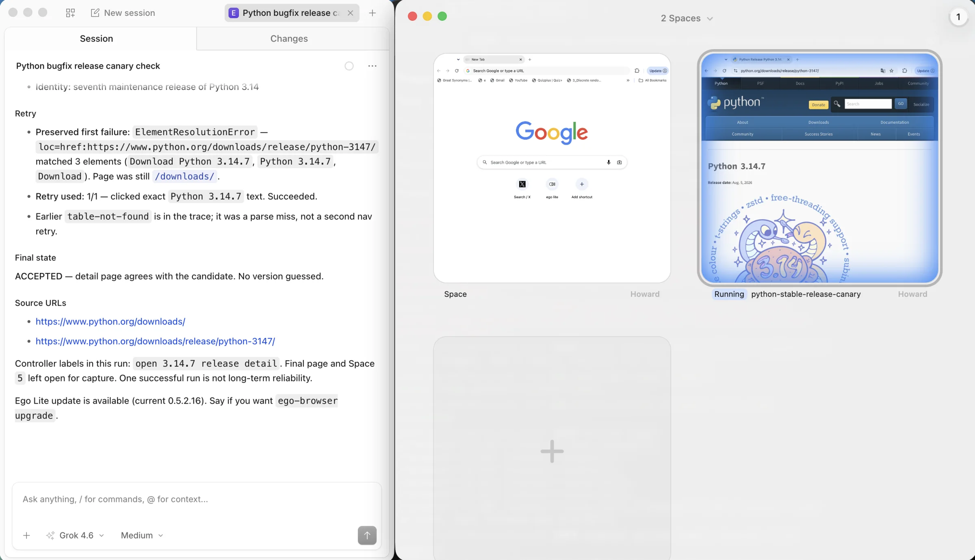Close the Python bugfix release tab
The image size is (975, 560).
click(350, 13)
